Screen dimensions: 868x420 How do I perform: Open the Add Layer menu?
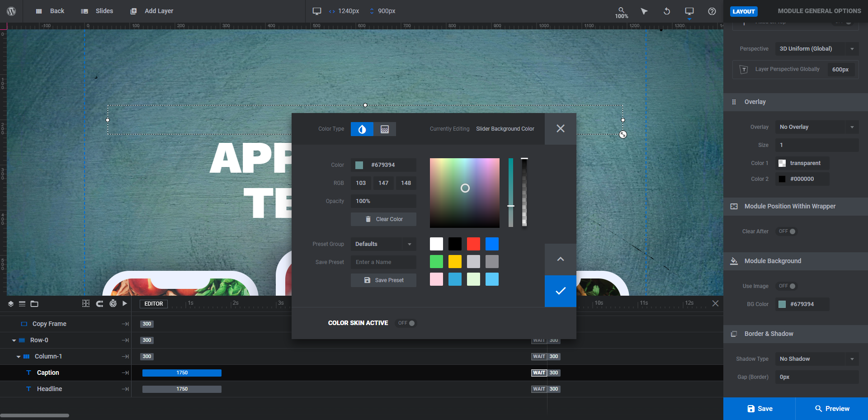pyautogui.click(x=152, y=11)
